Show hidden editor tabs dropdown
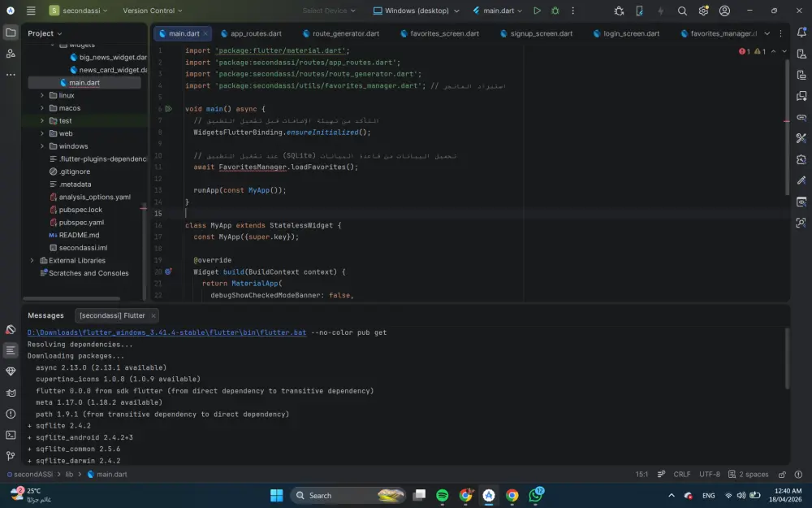 pyautogui.click(x=767, y=33)
